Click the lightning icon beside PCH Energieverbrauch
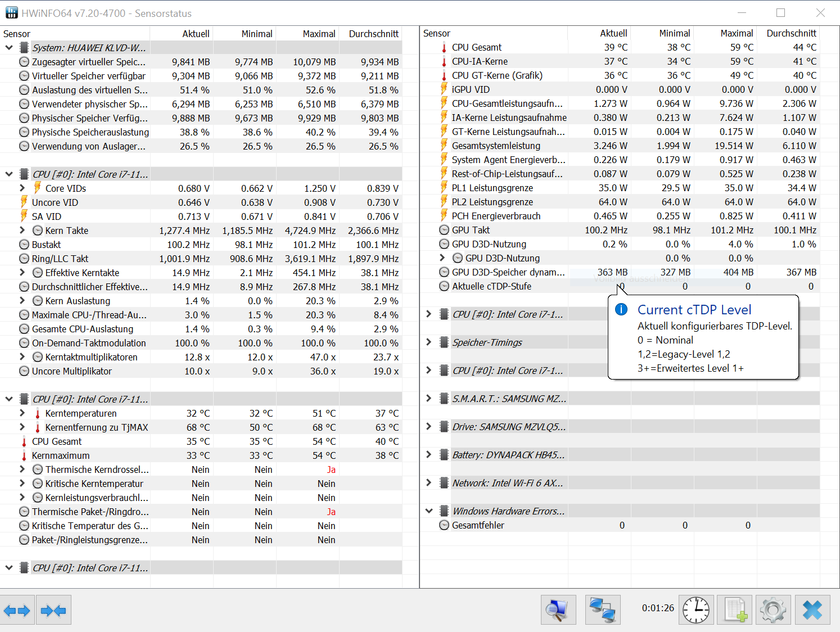 point(444,215)
